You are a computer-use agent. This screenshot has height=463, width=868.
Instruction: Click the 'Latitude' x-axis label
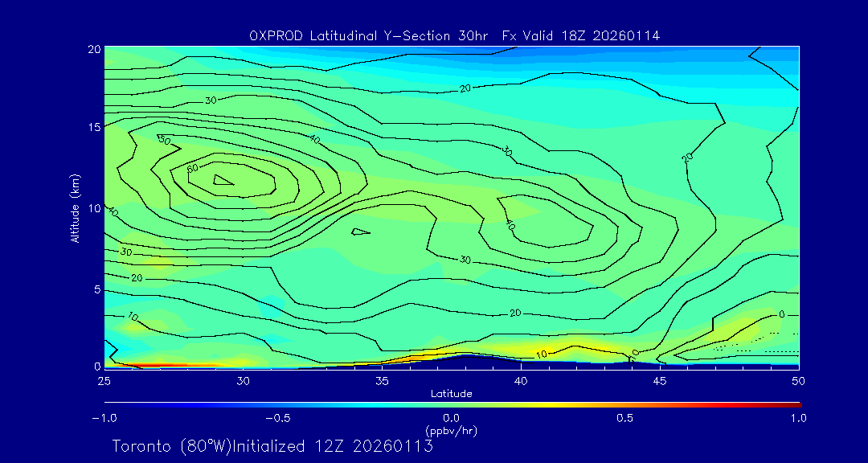click(x=451, y=394)
